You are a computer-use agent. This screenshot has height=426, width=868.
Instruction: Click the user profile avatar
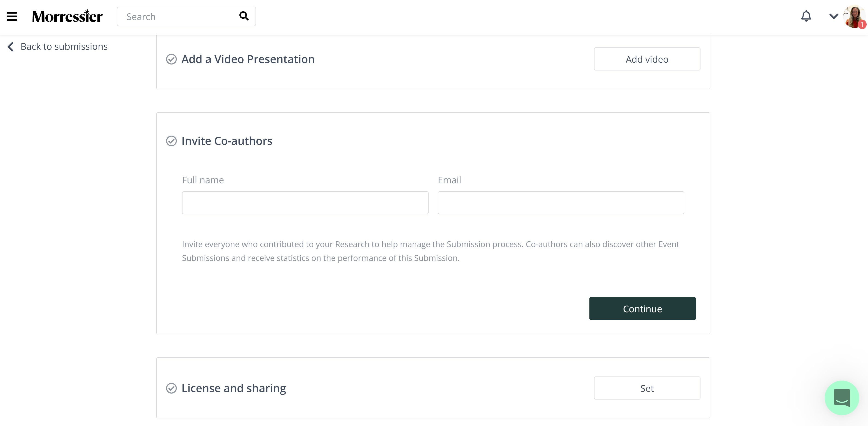click(854, 17)
